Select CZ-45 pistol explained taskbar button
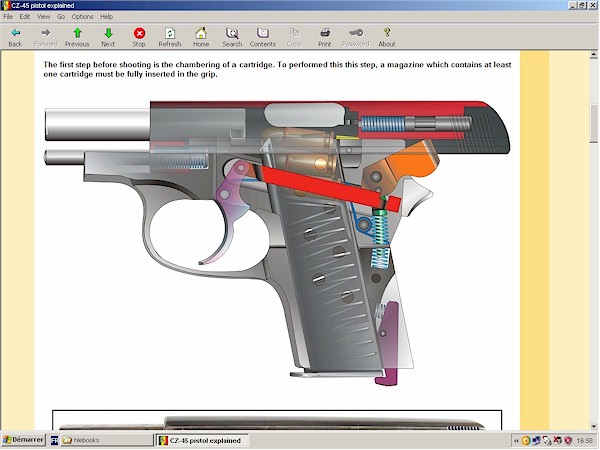 tap(202, 440)
